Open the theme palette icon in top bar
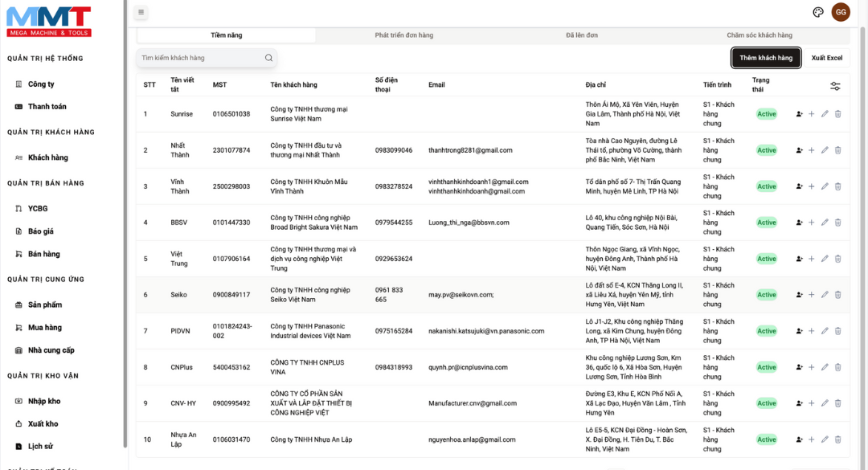The width and height of the screenshot is (868, 470). click(x=818, y=12)
